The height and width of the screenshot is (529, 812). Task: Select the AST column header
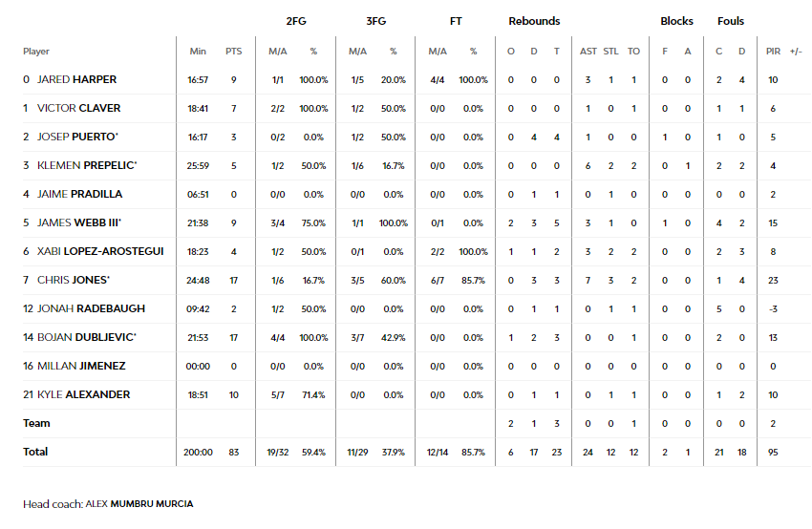(588, 52)
